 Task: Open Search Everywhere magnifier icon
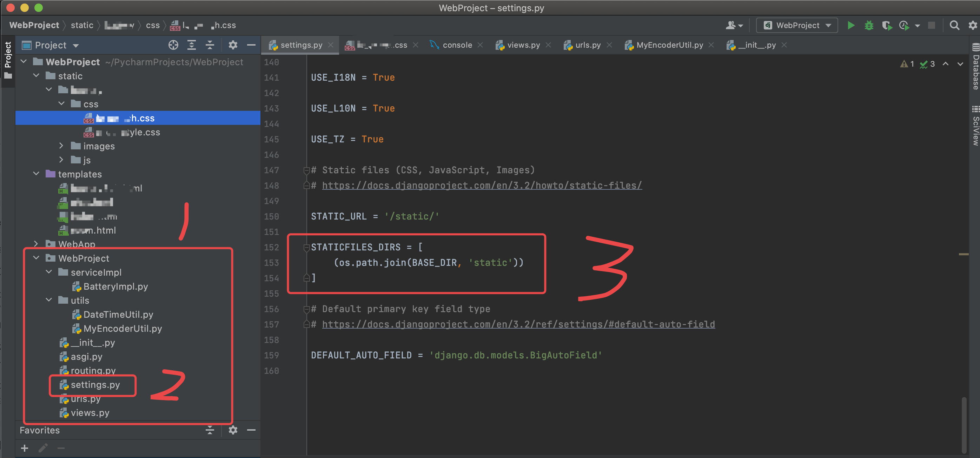click(x=954, y=26)
